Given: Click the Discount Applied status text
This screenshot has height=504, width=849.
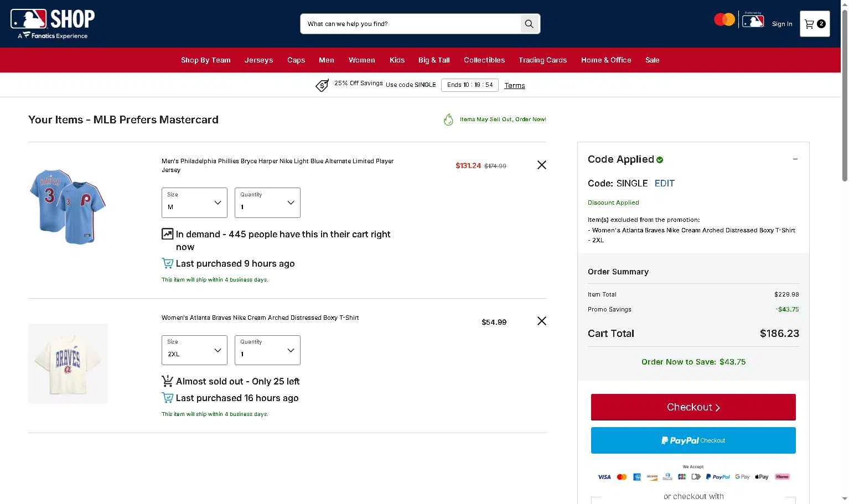Looking at the screenshot, I should (x=613, y=202).
